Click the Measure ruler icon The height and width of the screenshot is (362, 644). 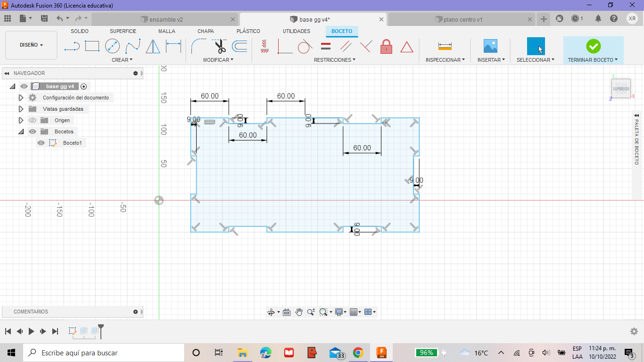pos(445,46)
